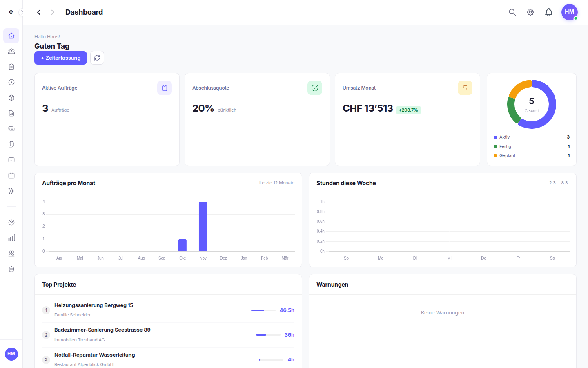Click the + Zeiterfassung button
Screen dimensions: 588x368
click(60, 58)
